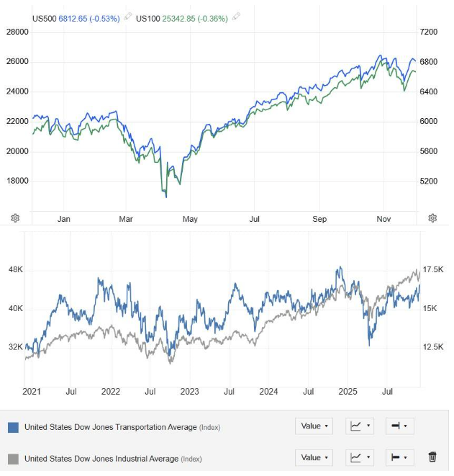Open chart type for Transportation Average row
454x476 pixels.
360,426
